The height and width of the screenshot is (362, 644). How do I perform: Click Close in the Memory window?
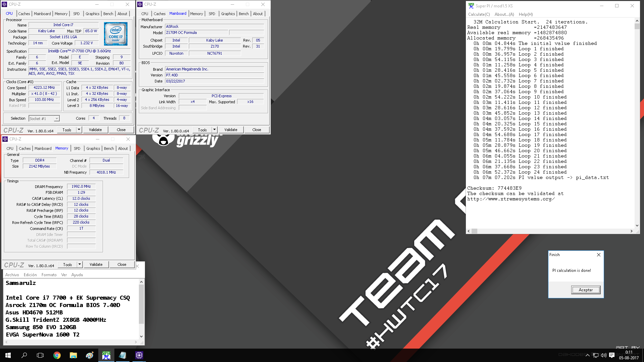coord(122,264)
